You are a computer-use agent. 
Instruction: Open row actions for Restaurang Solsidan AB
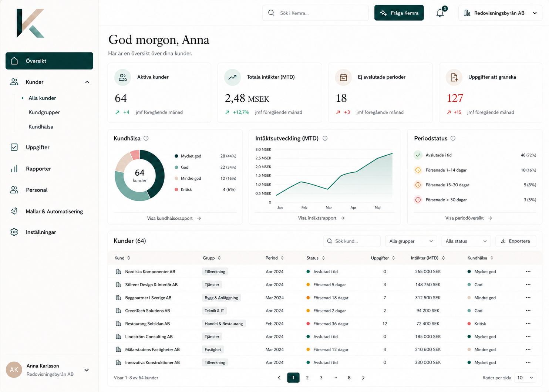point(528,324)
